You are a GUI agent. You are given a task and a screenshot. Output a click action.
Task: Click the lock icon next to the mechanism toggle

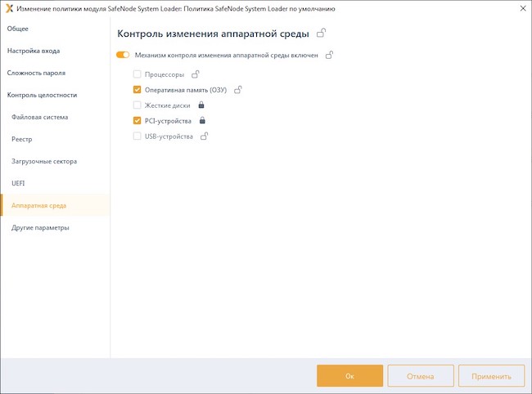(x=329, y=55)
